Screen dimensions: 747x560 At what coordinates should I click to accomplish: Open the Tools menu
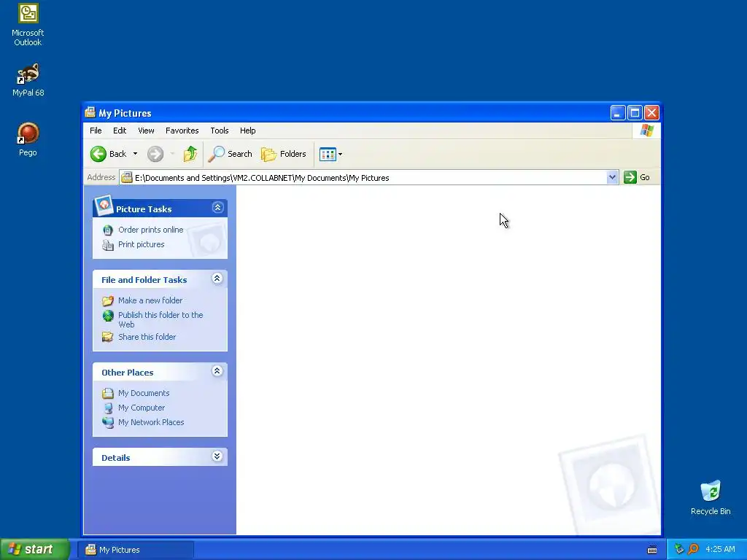(220, 131)
